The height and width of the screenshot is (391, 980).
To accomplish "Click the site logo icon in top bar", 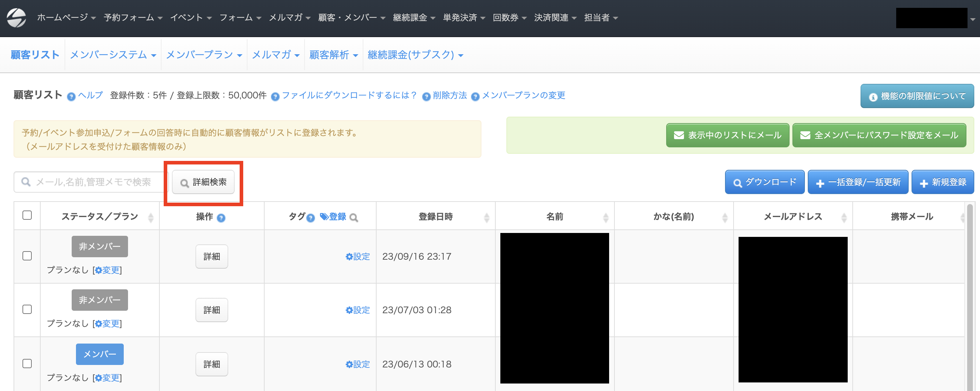I will click(x=16, y=18).
